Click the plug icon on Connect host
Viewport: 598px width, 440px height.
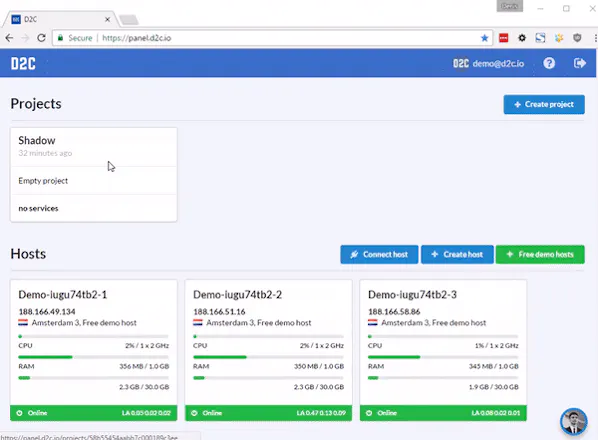click(354, 254)
